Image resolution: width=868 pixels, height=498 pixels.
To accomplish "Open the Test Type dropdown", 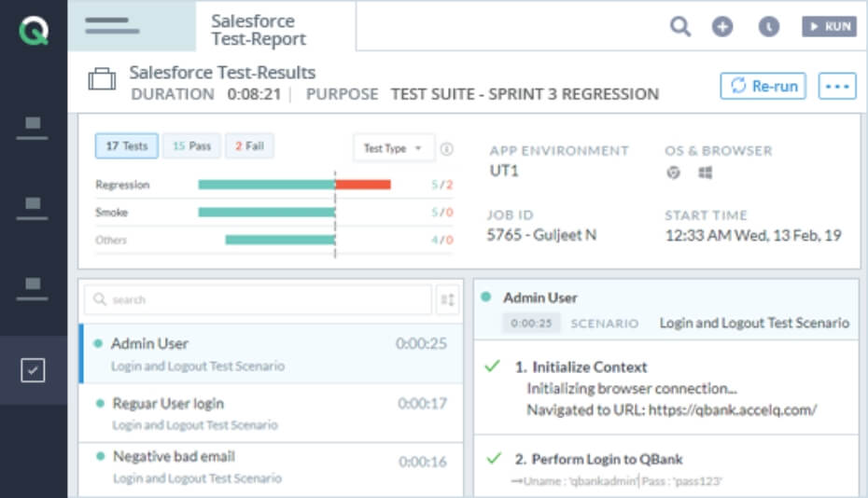I will [x=392, y=148].
